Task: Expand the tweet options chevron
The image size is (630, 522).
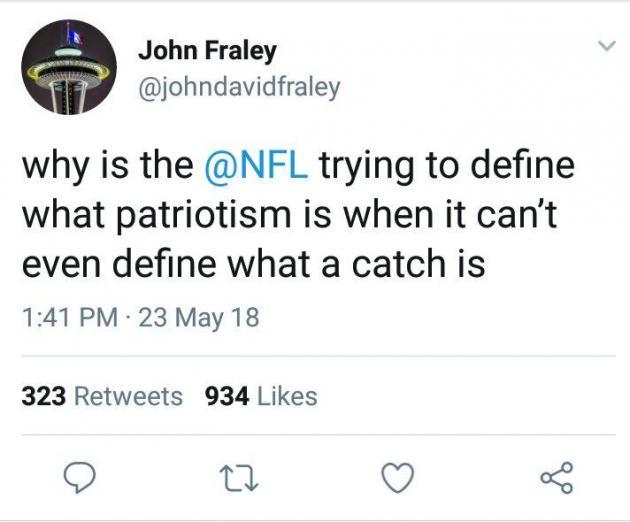Action: (x=605, y=46)
